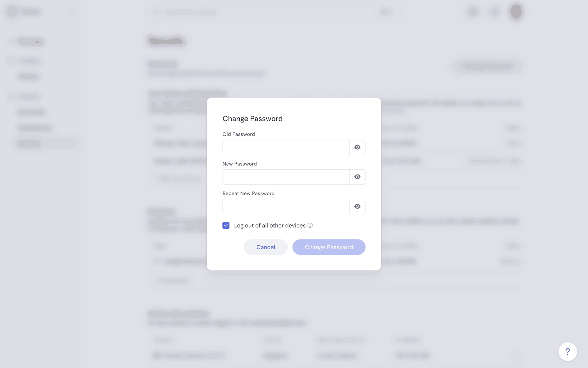
Task: Open info tooltip beside log out option
Action: point(310,225)
